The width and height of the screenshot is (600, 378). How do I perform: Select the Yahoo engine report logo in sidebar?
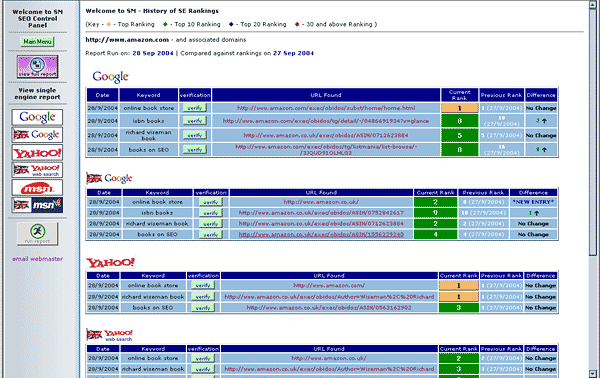pyautogui.click(x=37, y=153)
